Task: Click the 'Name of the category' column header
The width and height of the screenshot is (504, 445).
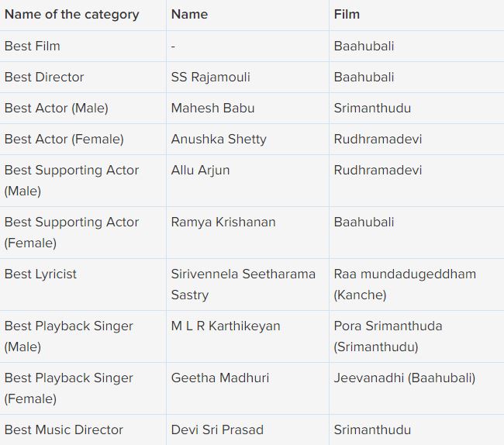Action: click(x=71, y=15)
